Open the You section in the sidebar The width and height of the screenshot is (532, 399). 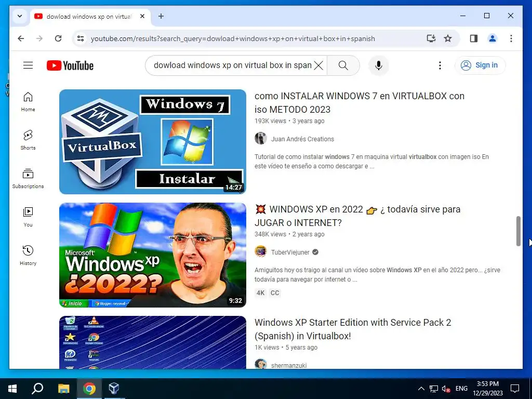tap(28, 217)
